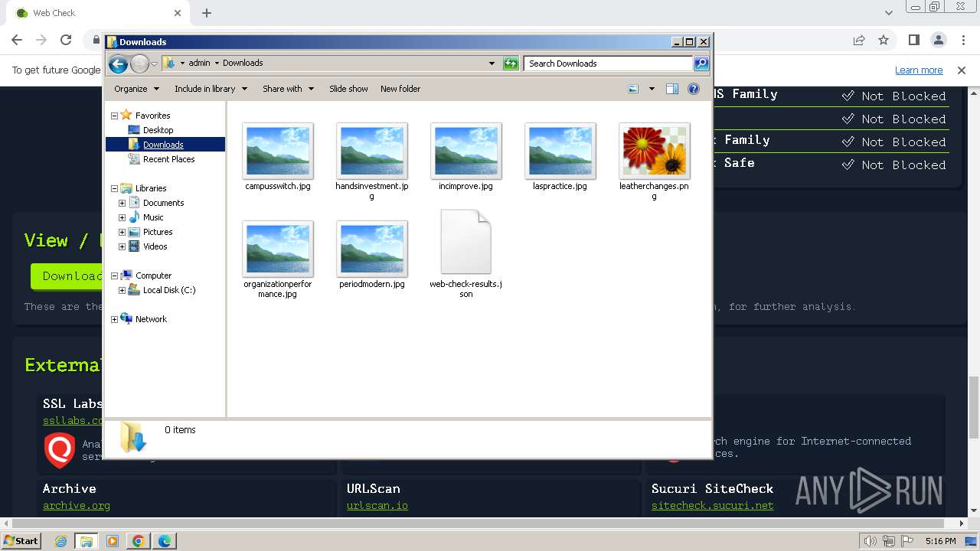Click the Windows Start button

[x=21, y=540]
